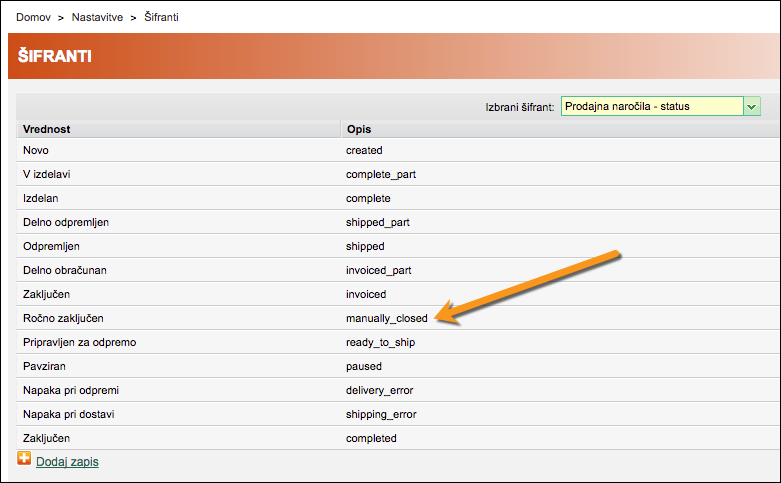Screen dimensions: 781x483
Task: Click the Izbrani šifrant label
Action: 520,107
